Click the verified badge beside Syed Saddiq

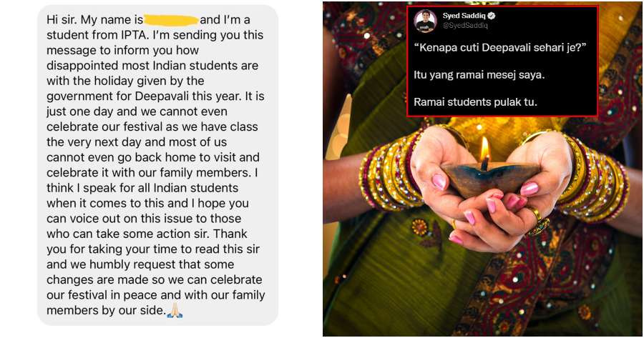coord(491,16)
